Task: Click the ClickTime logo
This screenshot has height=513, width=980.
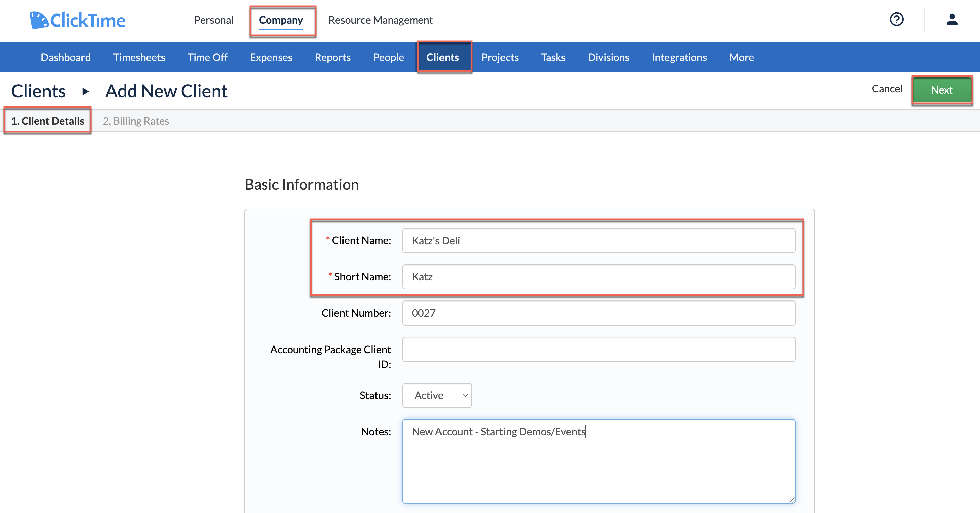Action: 77,20
